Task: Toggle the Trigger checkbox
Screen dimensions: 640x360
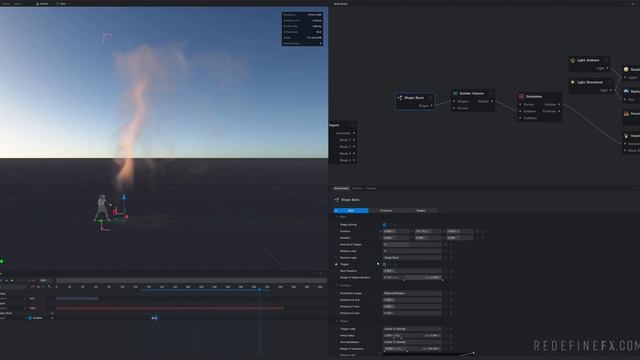Action: 384,264
